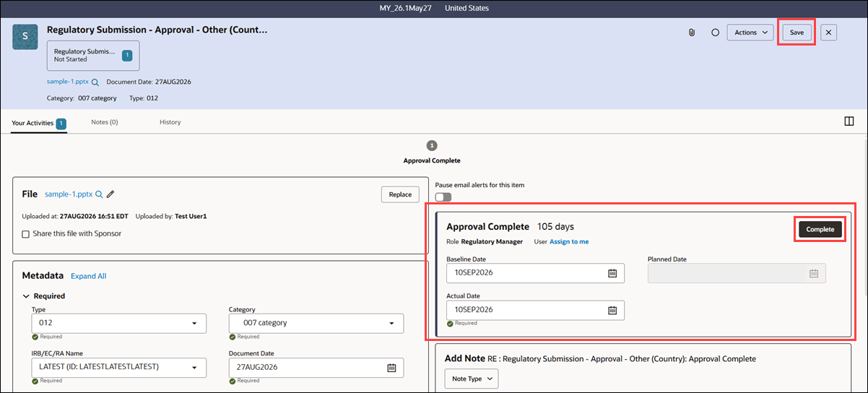Screen dimensions: 868x393
Task: Open the IRB/EC/RA Name dropdown
Action: [118, 367]
